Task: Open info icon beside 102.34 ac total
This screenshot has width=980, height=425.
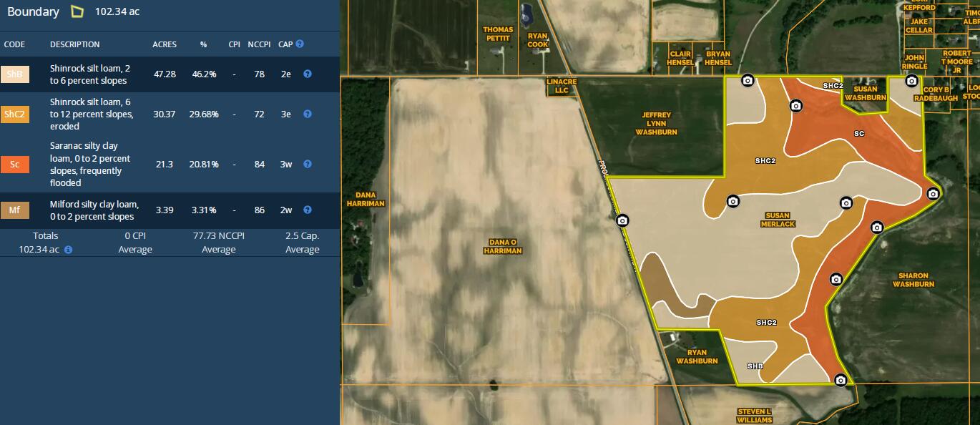Action: point(68,250)
